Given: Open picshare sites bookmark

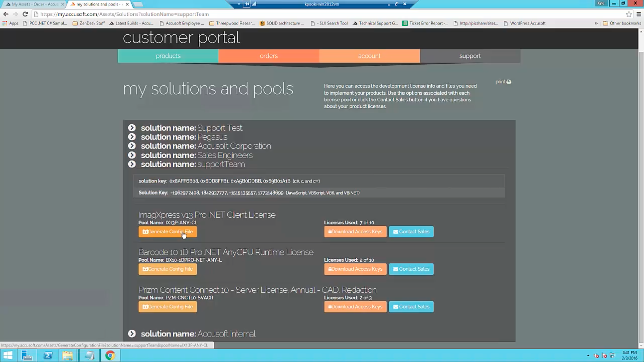Looking at the screenshot, I should click(476, 23).
